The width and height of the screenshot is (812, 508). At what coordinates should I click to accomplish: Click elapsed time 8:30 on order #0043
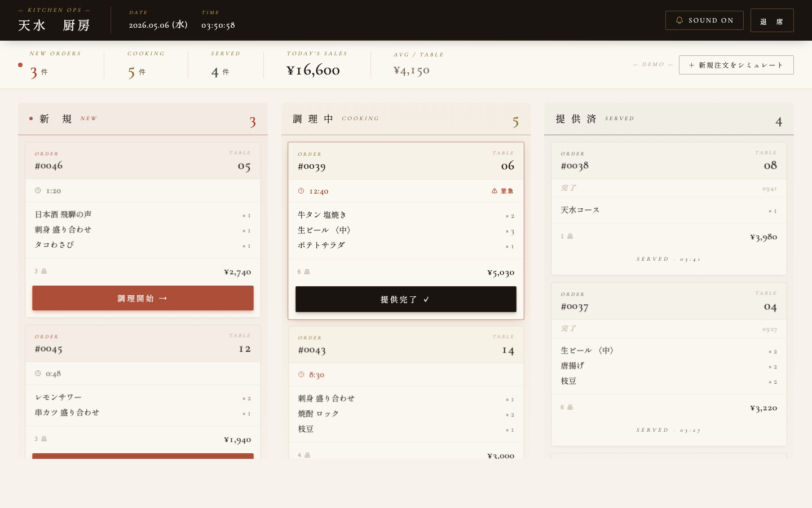(316, 375)
